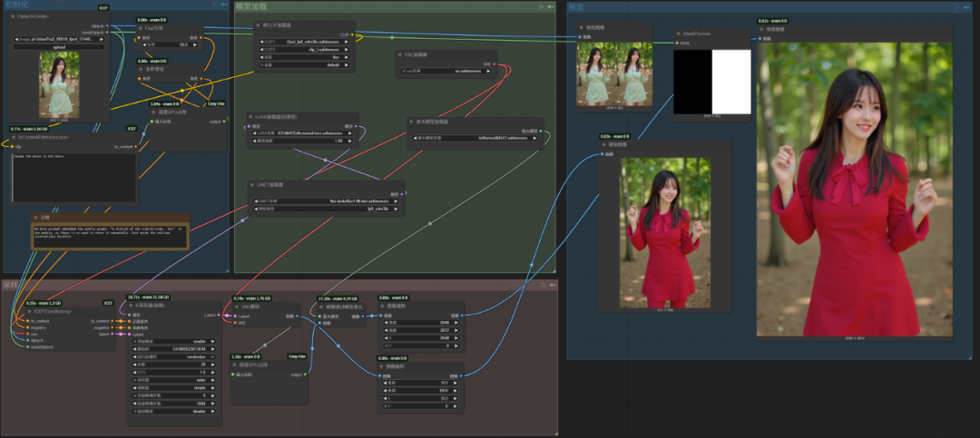Screen dimensions: 980x438
Task: Click the ICEF badge on InContextEditInstruction node
Action: coord(132,129)
